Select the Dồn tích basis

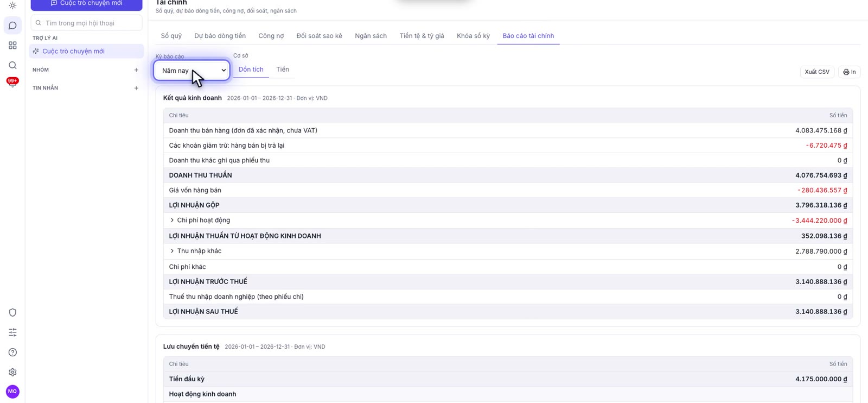tap(251, 70)
